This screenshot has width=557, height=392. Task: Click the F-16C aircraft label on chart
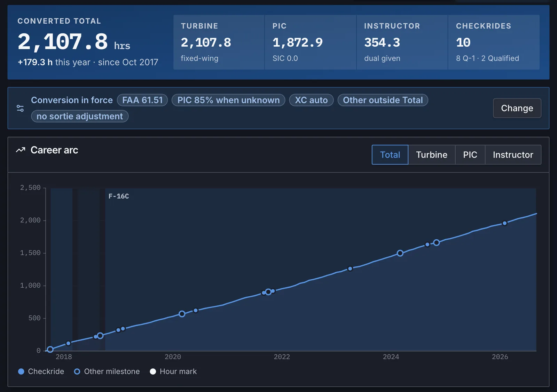119,196
